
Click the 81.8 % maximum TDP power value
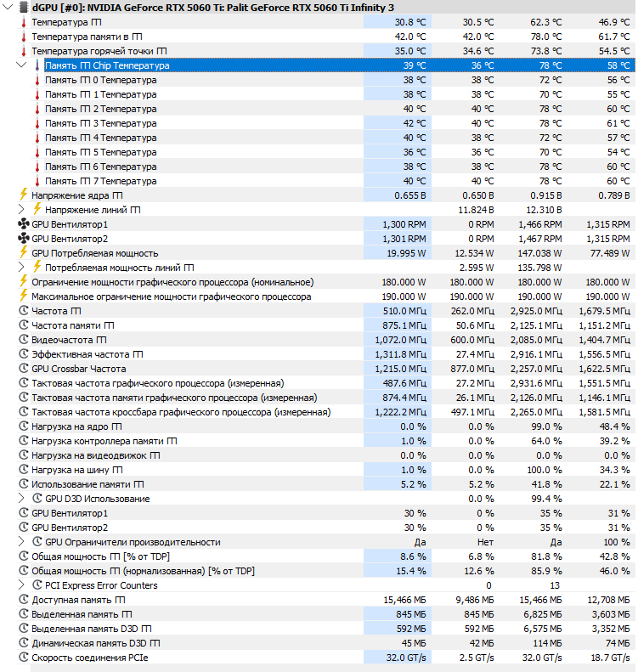coord(545,556)
